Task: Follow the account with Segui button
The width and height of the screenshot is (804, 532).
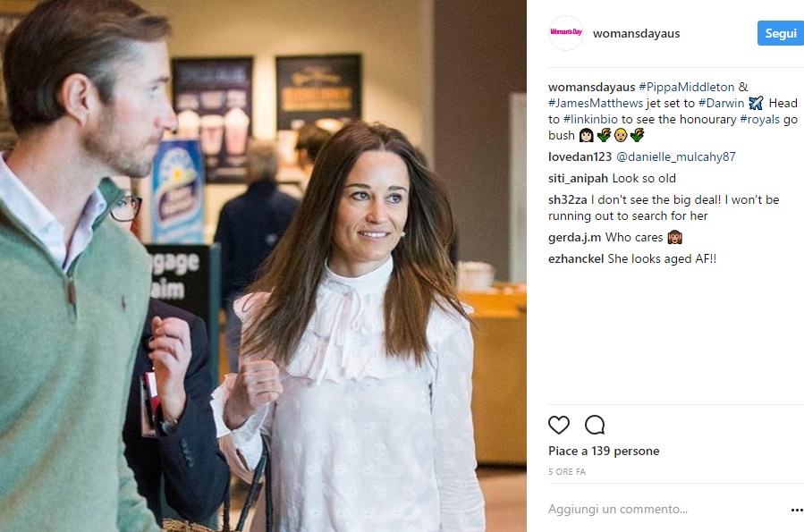Action: pyautogui.click(x=780, y=33)
